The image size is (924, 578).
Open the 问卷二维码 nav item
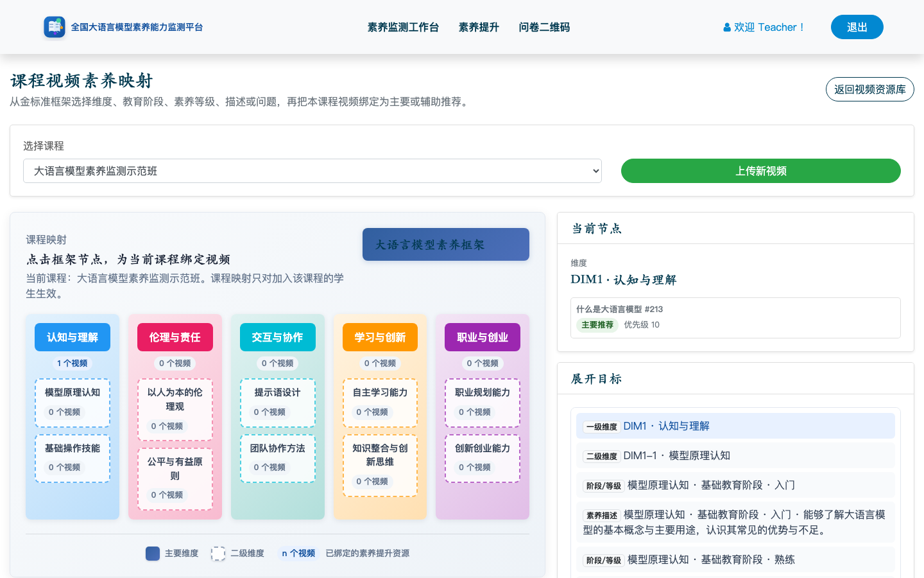pos(544,27)
